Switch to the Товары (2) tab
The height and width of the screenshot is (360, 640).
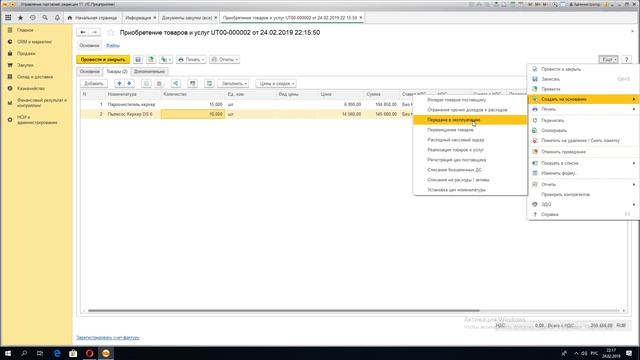tap(117, 71)
